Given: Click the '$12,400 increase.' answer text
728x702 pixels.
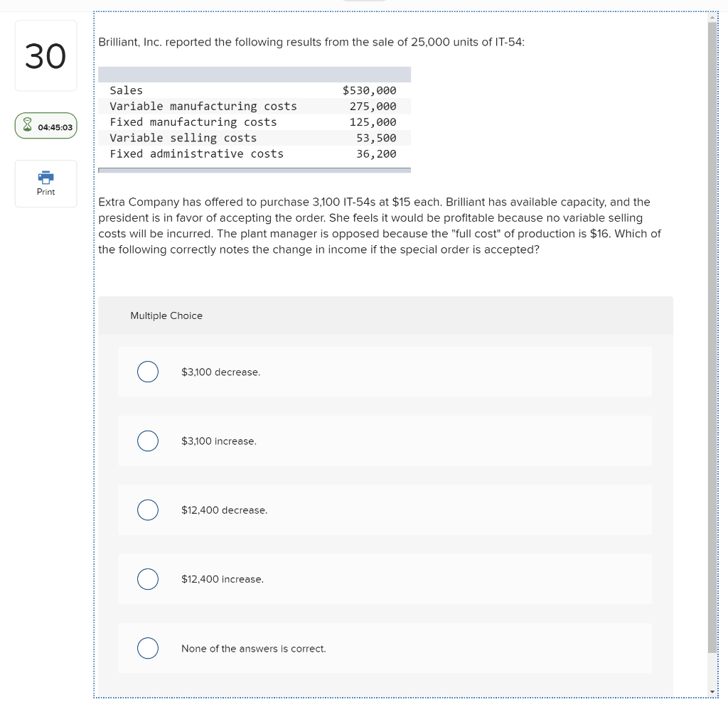Looking at the screenshot, I should click(223, 579).
